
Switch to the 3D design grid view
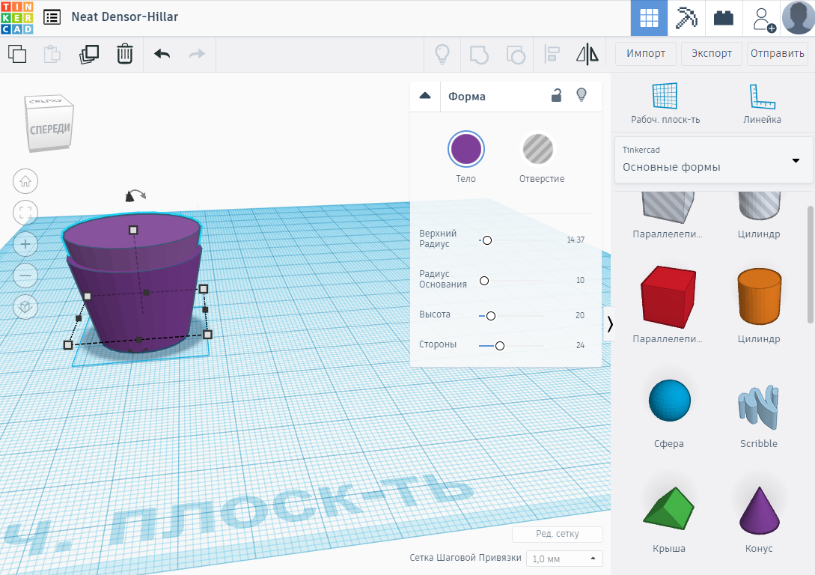(x=649, y=18)
